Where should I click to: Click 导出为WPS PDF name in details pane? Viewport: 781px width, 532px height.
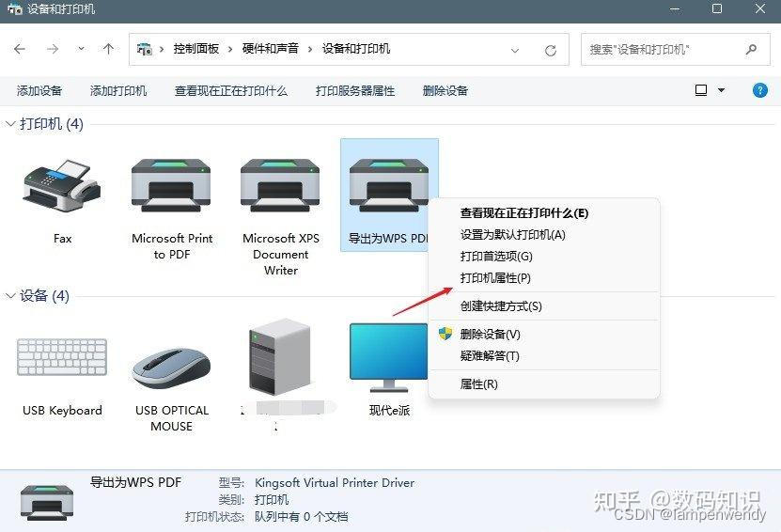click(x=136, y=482)
